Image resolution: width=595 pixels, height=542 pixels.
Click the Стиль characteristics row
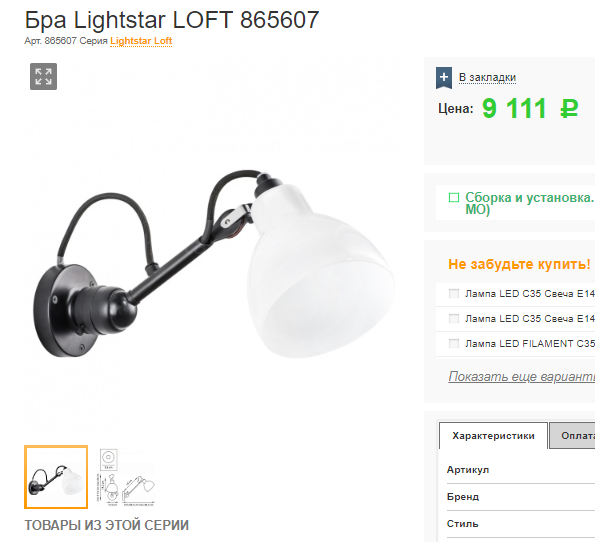(x=521, y=524)
